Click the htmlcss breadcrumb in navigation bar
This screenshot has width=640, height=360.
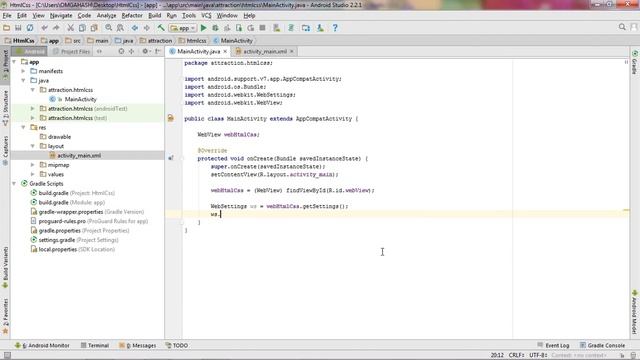[x=193, y=40]
